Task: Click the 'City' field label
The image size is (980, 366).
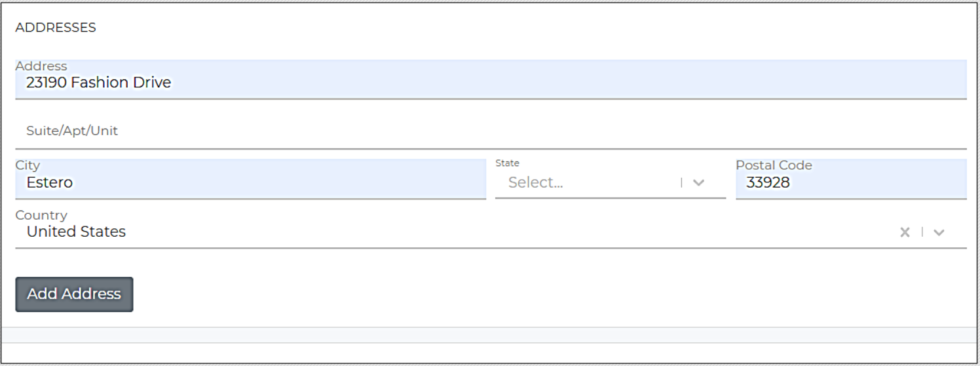Action: 28,166
